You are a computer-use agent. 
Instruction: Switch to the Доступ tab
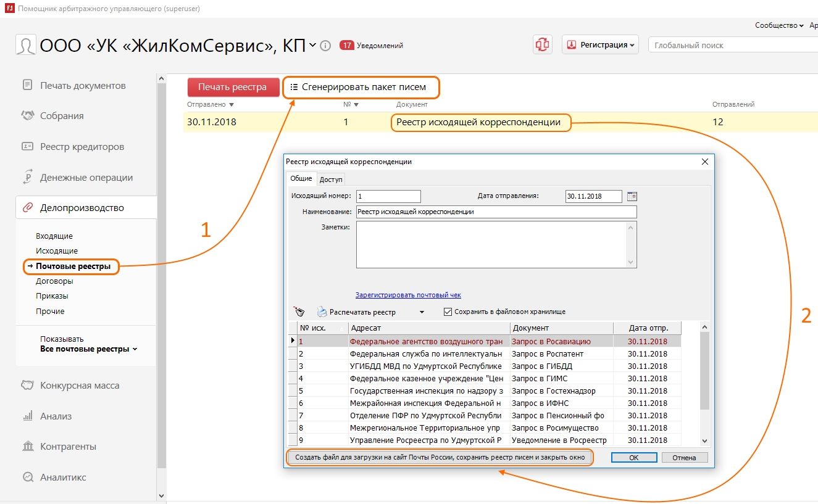click(x=331, y=180)
